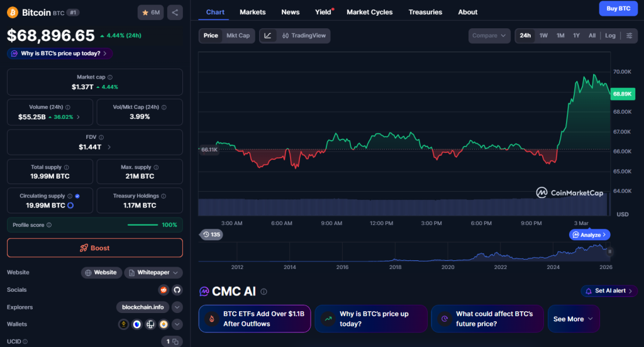The image size is (644, 347).
Task: Click the pause handle on the history range slider
Action: coord(609,251)
